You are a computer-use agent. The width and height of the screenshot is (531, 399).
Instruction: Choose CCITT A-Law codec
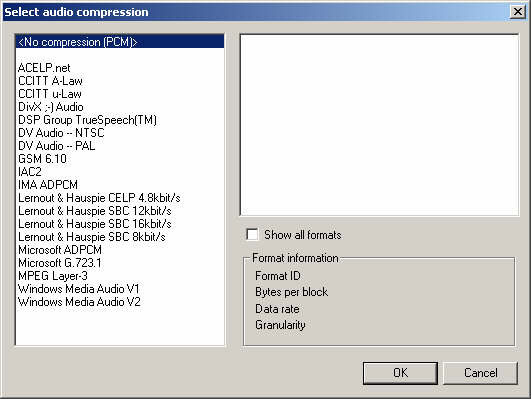point(120,81)
